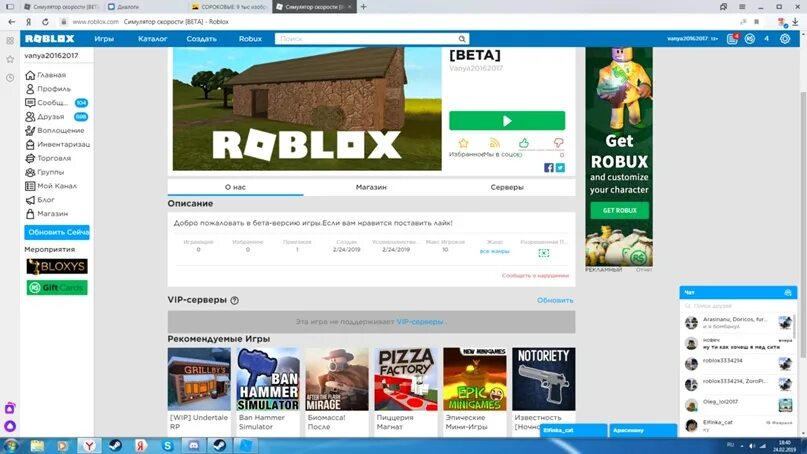The height and width of the screenshot is (454, 807).
Task: Open the Oleg_lol2017 chat conversation
Action: tap(738, 405)
